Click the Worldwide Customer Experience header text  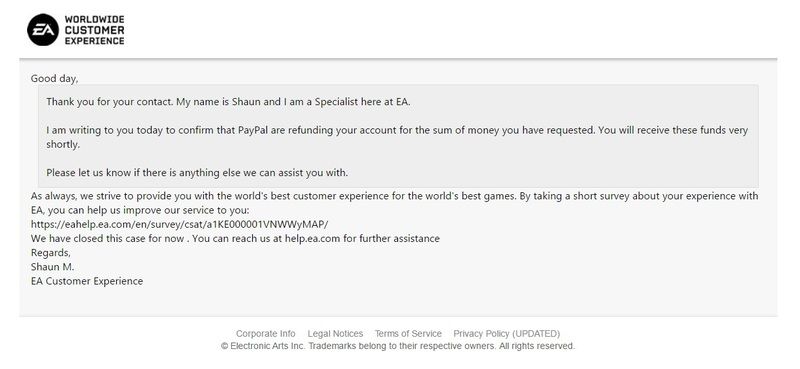click(x=94, y=30)
